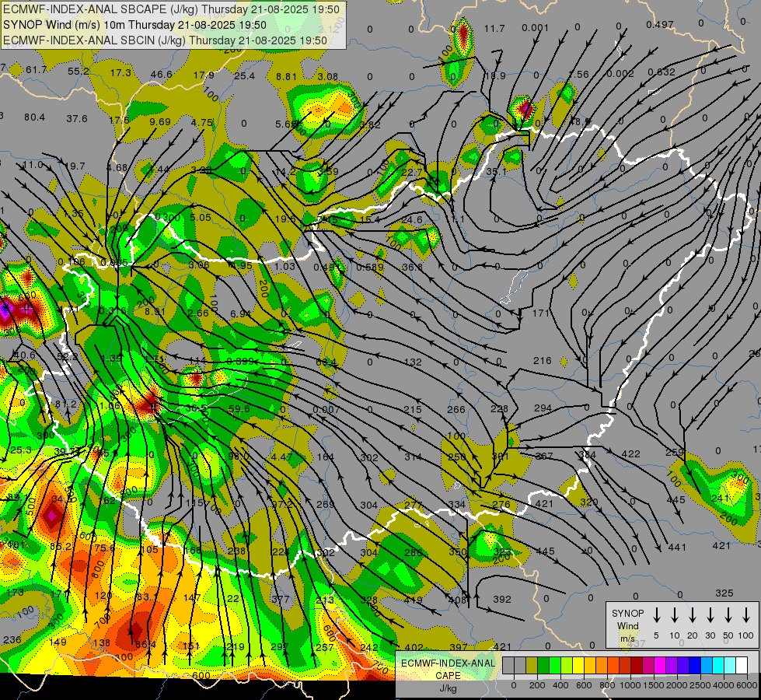The height and width of the screenshot is (700, 761).
Task: Click the 6000 tick label on the CAPE scale
Action: 747,685
